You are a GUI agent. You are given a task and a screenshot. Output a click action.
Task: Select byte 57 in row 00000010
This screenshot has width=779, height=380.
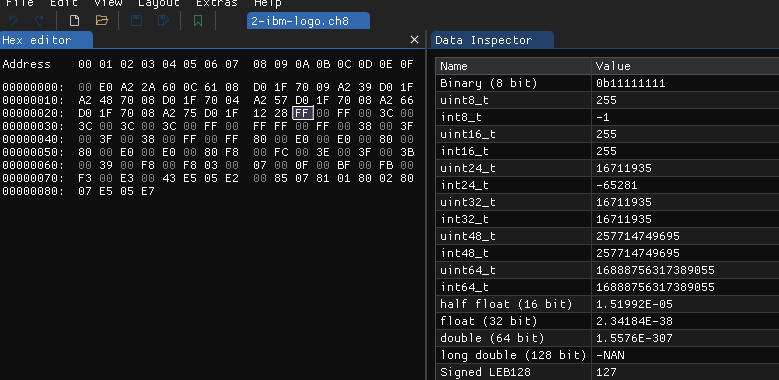(281, 100)
